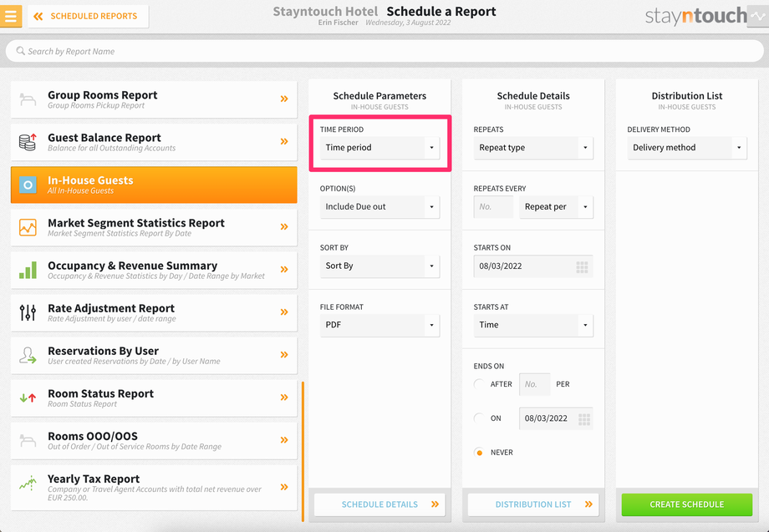Image resolution: width=769 pixels, height=532 pixels.
Task: Click the Ends On date field
Action: tap(556, 418)
